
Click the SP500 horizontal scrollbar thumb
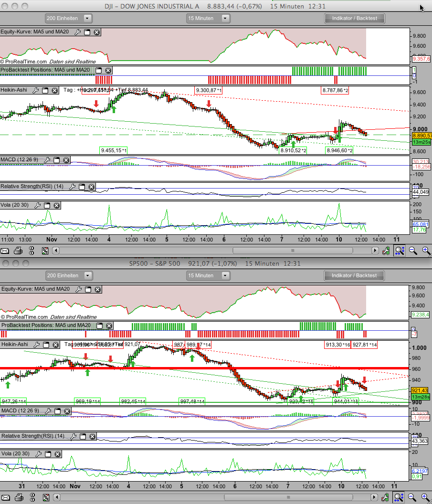pyautogui.click(x=288, y=497)
